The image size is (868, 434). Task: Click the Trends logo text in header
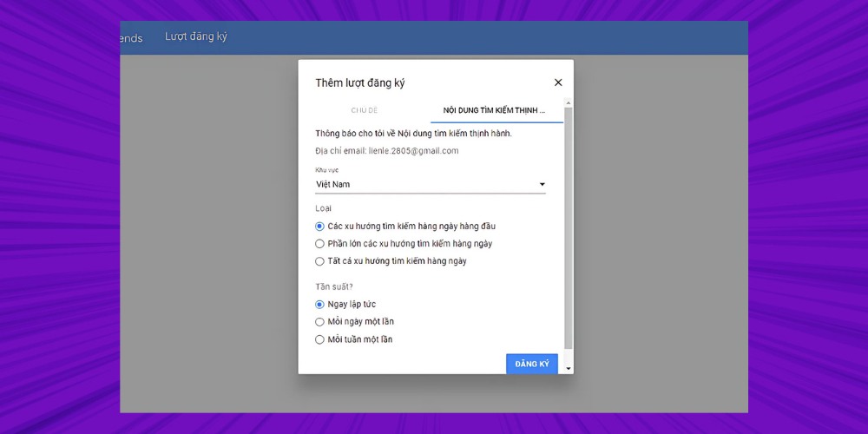[131, 38]
